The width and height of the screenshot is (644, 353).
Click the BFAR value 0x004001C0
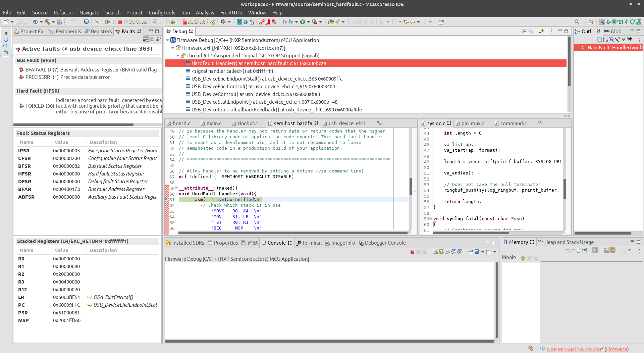tap(66, 189)
